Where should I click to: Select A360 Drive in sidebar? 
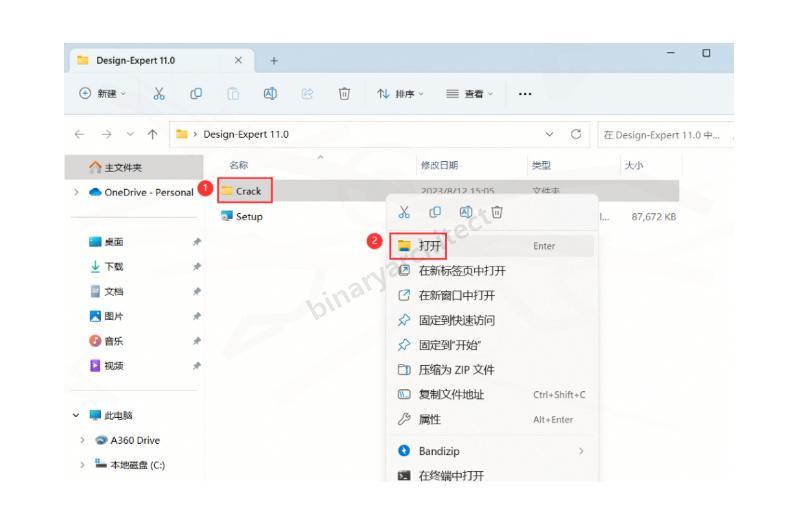[128, 440]
